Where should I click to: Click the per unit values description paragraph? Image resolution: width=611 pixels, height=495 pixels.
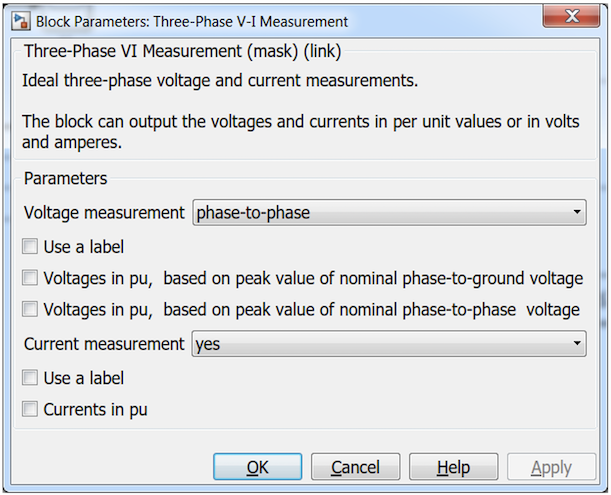tap(300, 130)
